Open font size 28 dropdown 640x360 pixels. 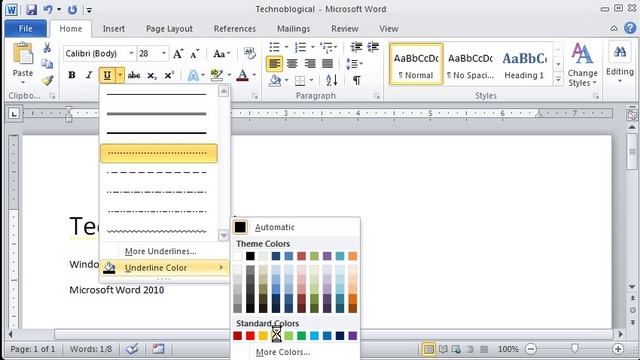tap(164, 53)
